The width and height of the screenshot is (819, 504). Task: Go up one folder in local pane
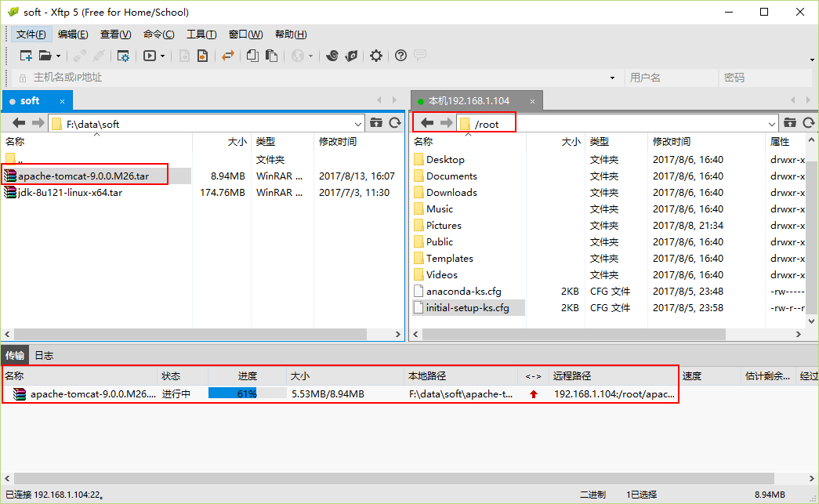[x=376, y=123]
